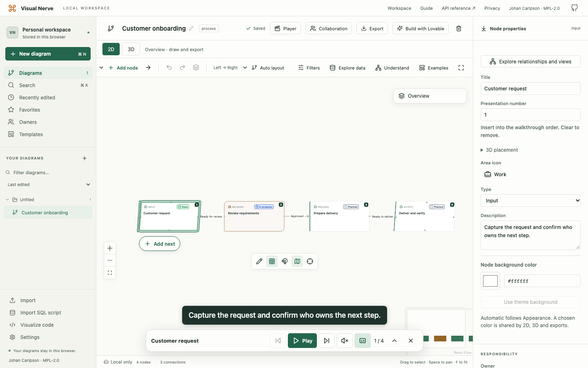Viewport: 588px width, 368px height.
Task: Toggle the grid on the canvas toolbar
Action: [272, 261]
